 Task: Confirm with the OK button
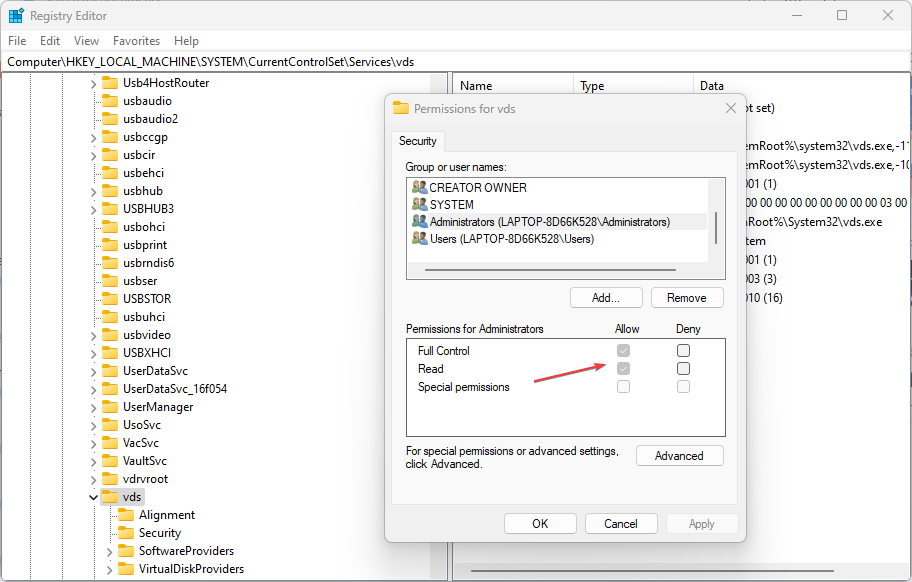(540, 524)
